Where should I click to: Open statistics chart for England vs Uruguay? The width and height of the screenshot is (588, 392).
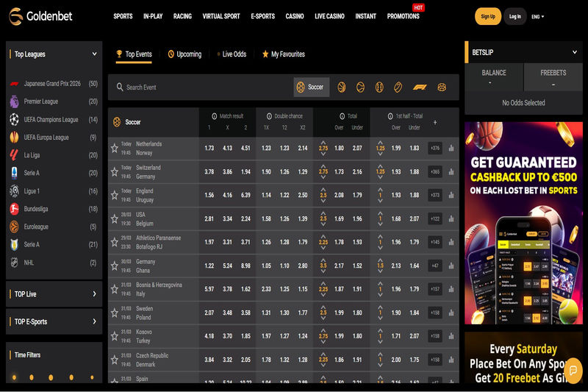451,195
